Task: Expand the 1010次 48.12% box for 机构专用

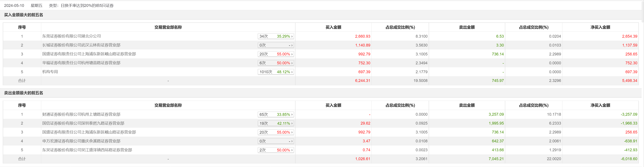Action: click(x=276, y=72)
